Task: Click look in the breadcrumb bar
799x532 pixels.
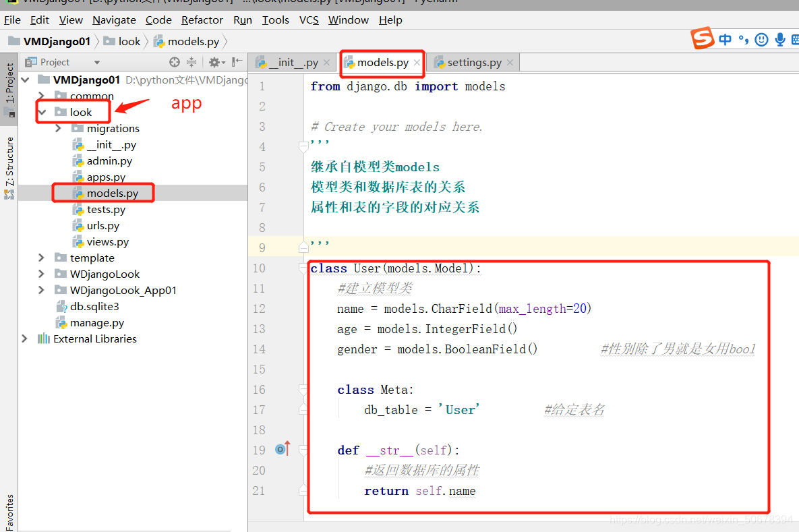Action: click(129, 40)
